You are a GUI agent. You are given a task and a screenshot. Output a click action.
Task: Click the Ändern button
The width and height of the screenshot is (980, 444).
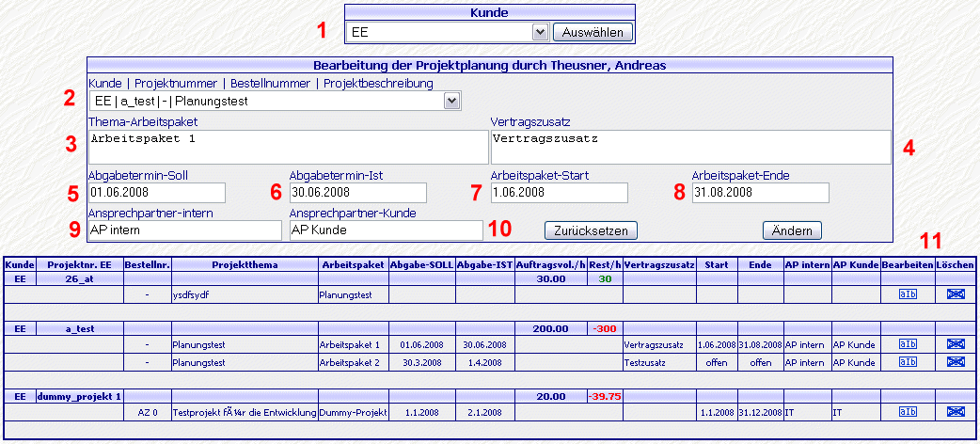click(x=792, y=230)
